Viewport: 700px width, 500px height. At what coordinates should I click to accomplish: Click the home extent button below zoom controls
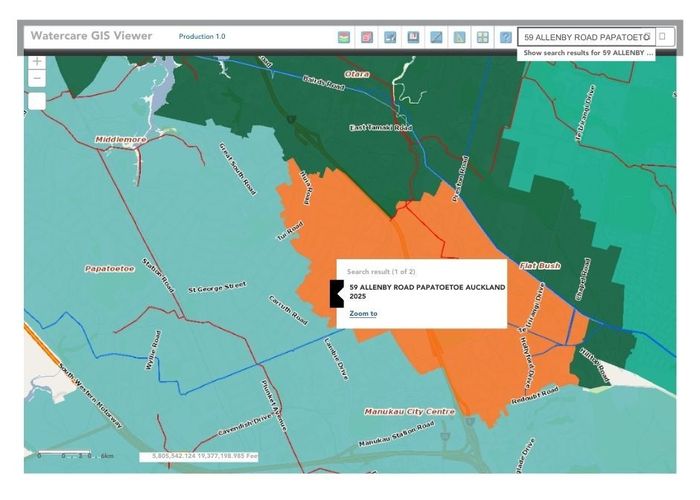37,100
